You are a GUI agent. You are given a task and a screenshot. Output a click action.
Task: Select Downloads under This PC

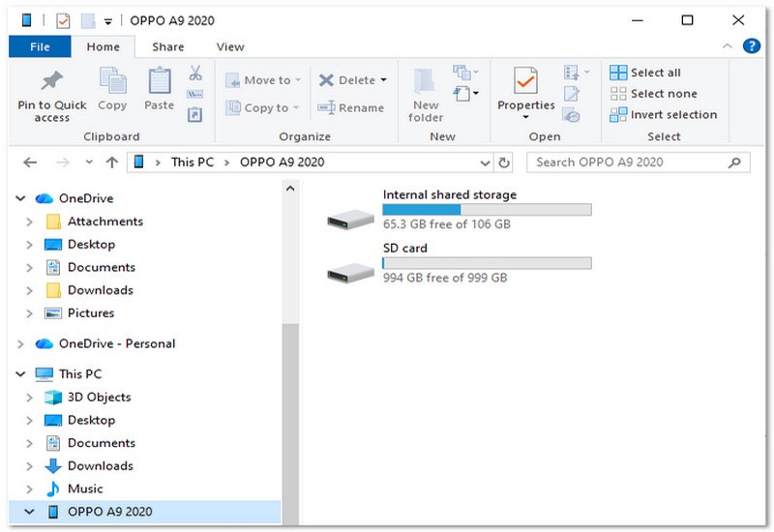pos(101,466)
